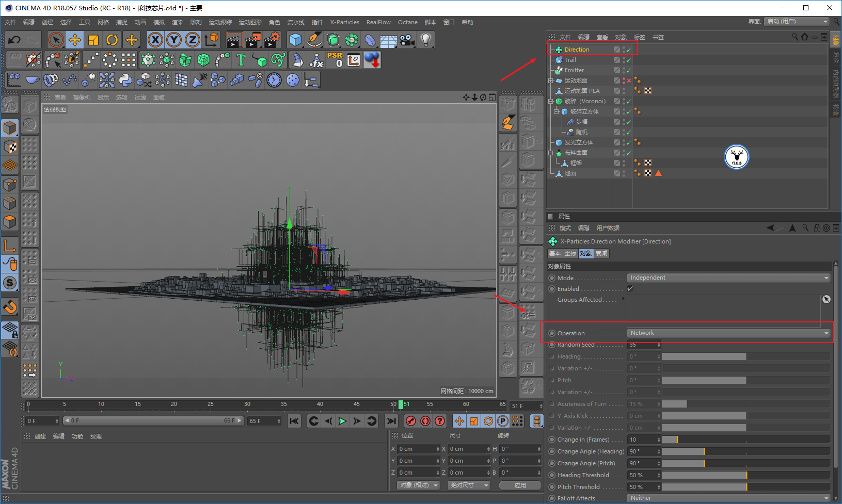This screenshot has height=504, width=842.
Task: Click the magnet snap icon in left sidebar
Action: coord(10,307)
